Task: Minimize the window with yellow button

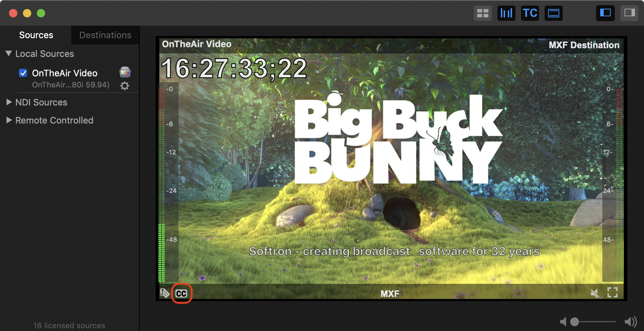Action: (x=27, y=13)
